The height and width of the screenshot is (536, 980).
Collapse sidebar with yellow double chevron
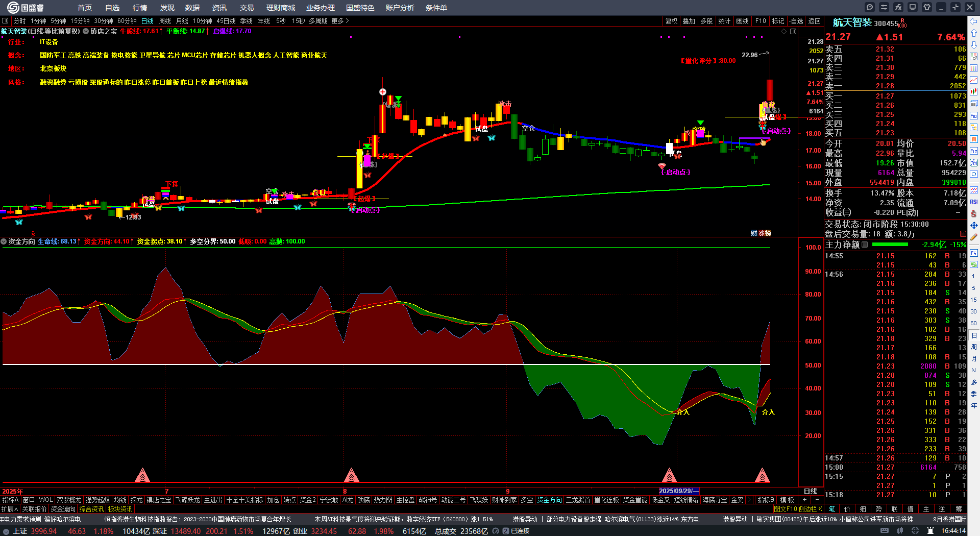tap(820, 509)
